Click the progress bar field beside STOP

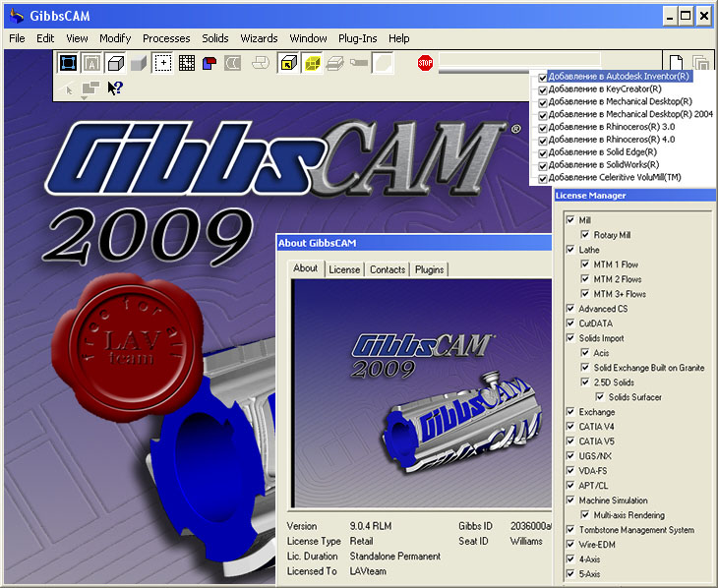click(518, 60)
